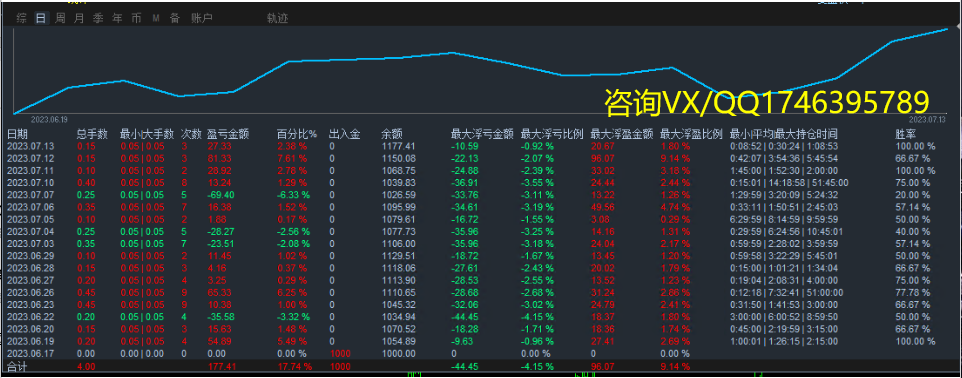Select the 2023.07.07 table row date
962x378 pixels.
click(x=31, y=195)
